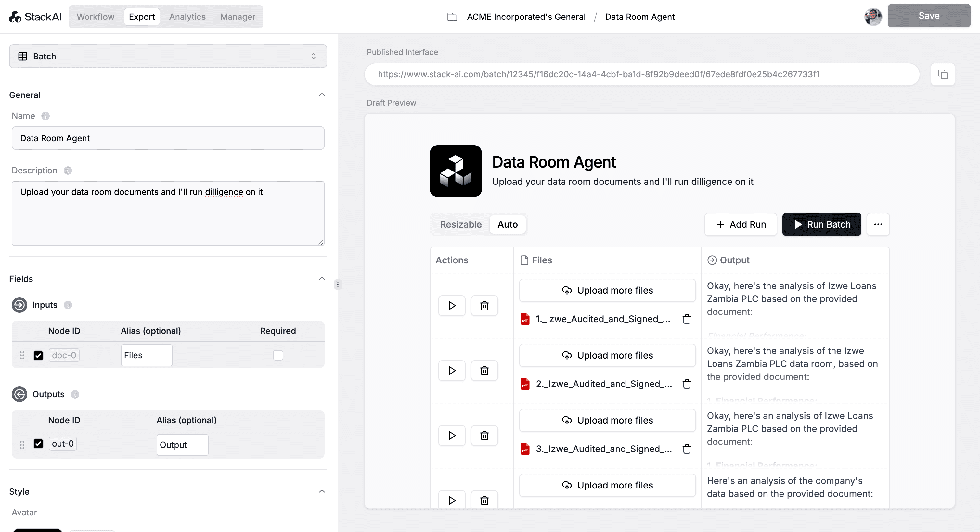Edit the Output alias field

click(182, 445)
